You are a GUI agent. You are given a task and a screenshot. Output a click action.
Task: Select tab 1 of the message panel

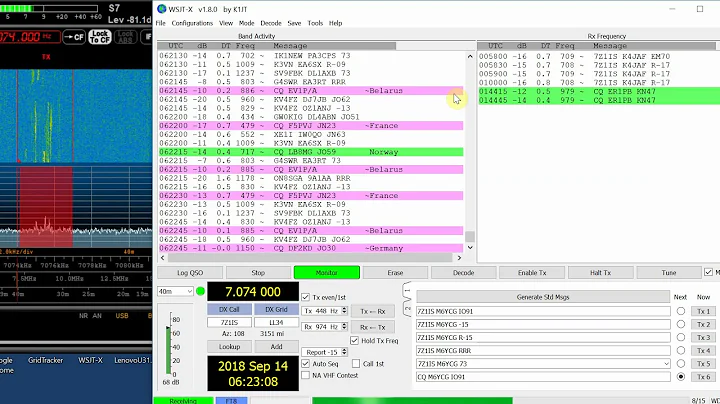pos(407,291)
